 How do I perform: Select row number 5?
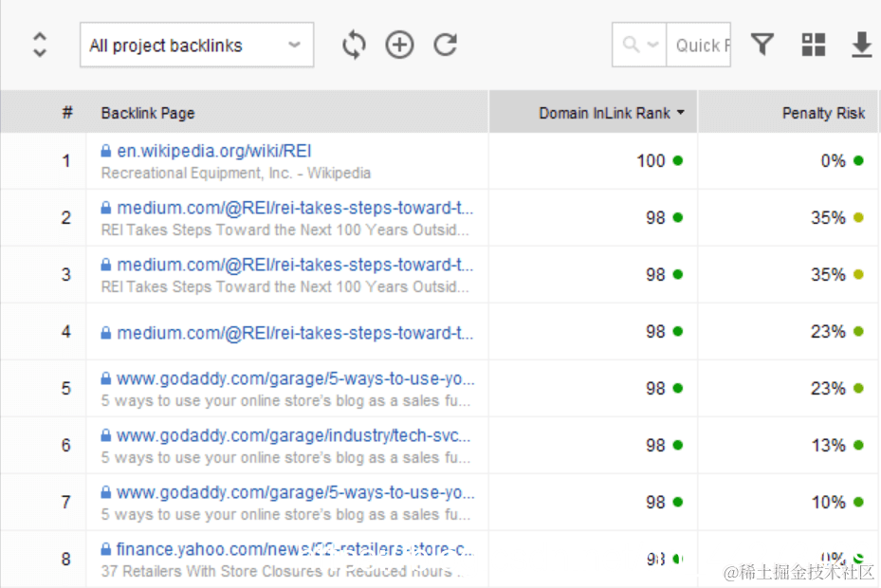66,389
